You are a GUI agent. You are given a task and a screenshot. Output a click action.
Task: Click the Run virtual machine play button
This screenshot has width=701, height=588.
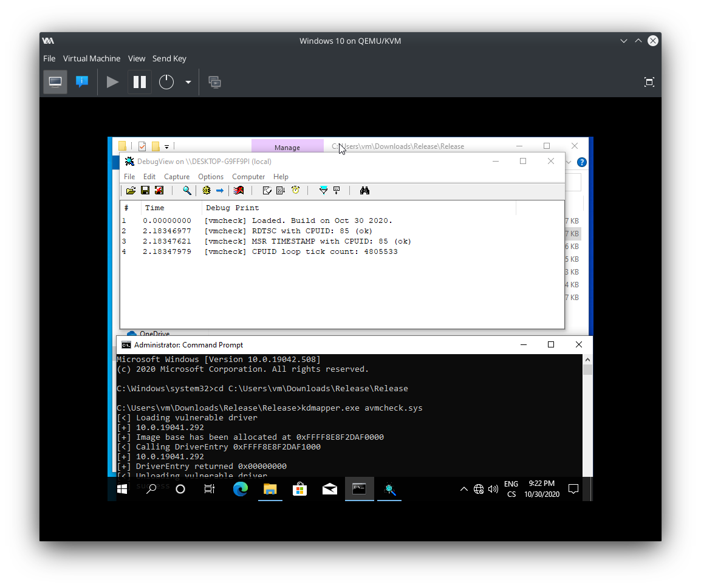112,82
